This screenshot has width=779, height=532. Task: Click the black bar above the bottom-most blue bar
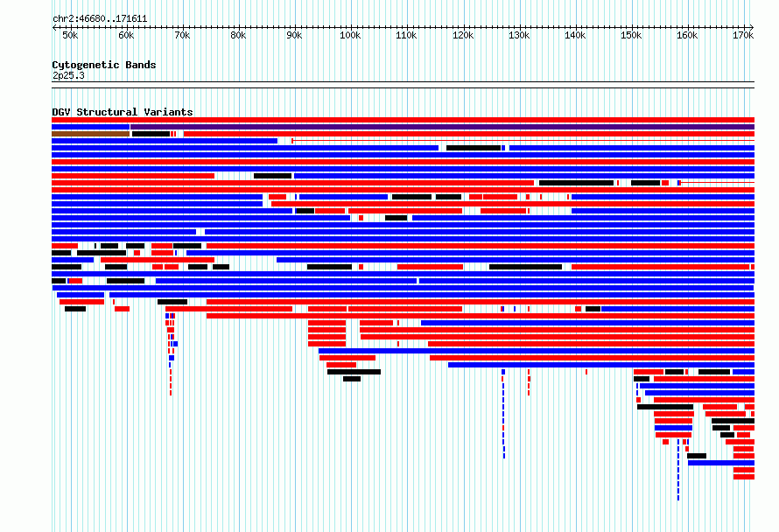pyautogui.click(x=697, y=456)
